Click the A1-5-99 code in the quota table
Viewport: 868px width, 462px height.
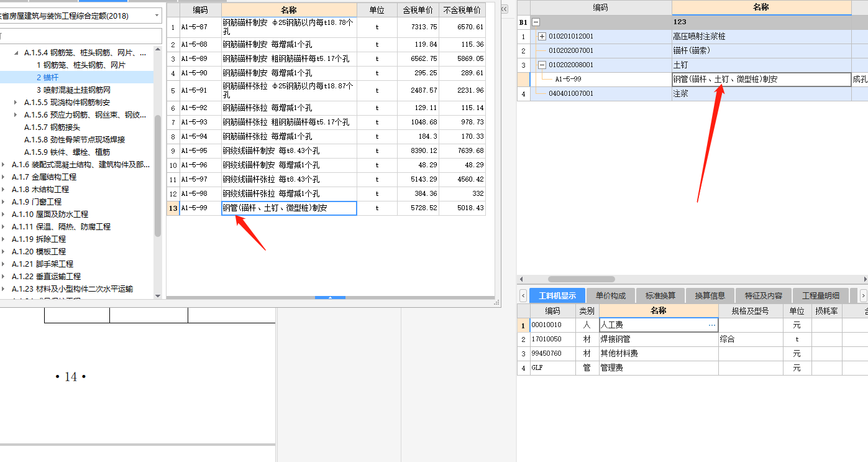point(194,208)
